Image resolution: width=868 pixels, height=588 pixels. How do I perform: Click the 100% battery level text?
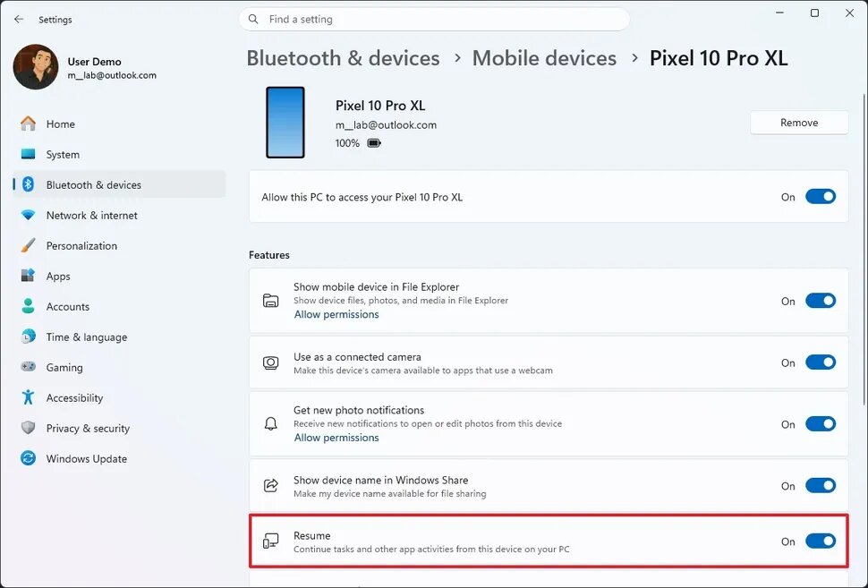347,143
